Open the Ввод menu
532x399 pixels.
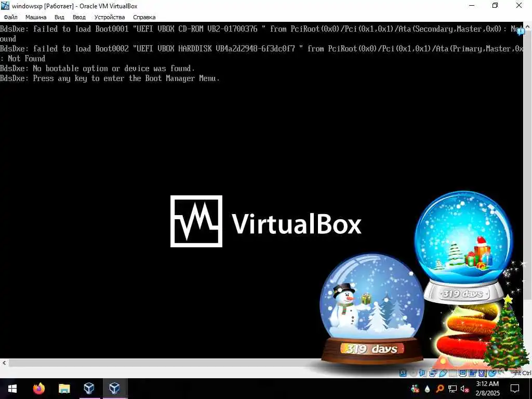click(x=79, y=17)
